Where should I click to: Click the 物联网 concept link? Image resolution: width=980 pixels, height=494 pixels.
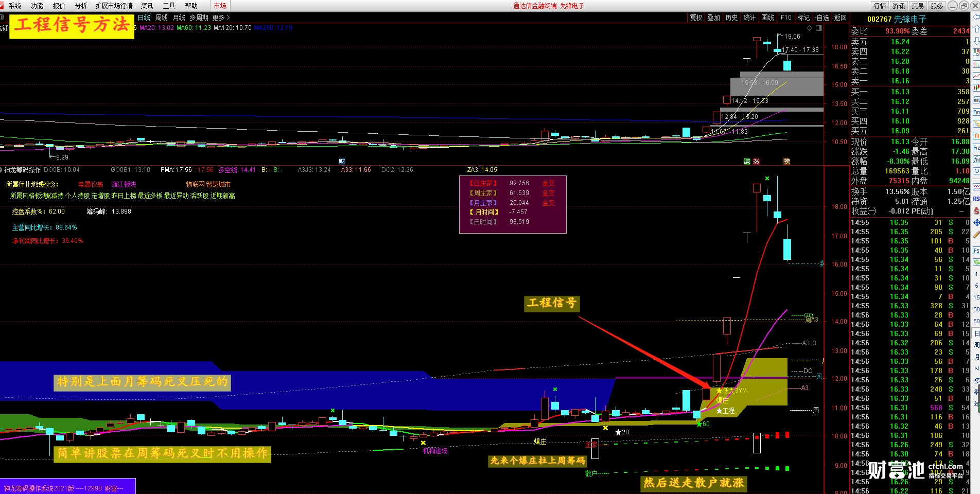click(195, 184)
